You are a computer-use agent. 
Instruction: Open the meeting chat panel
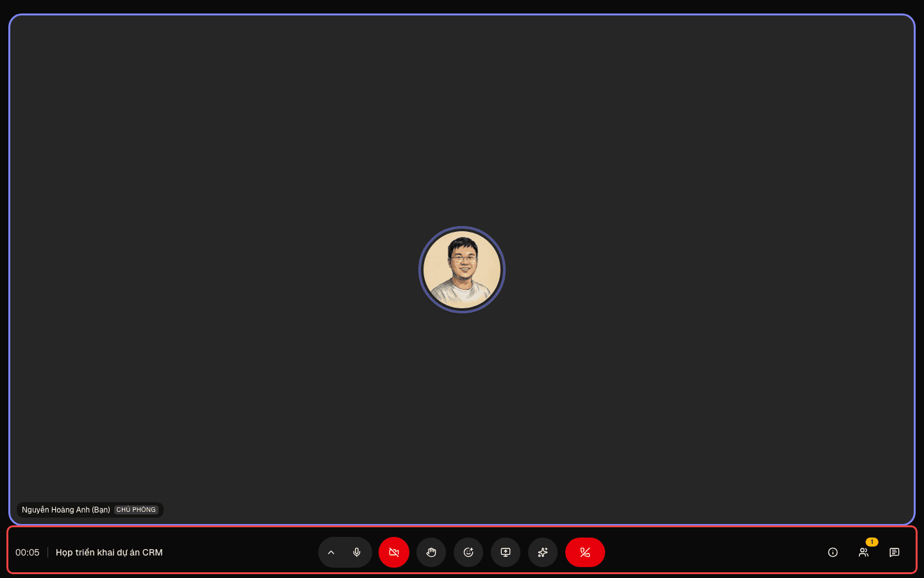tap(894, 552)
